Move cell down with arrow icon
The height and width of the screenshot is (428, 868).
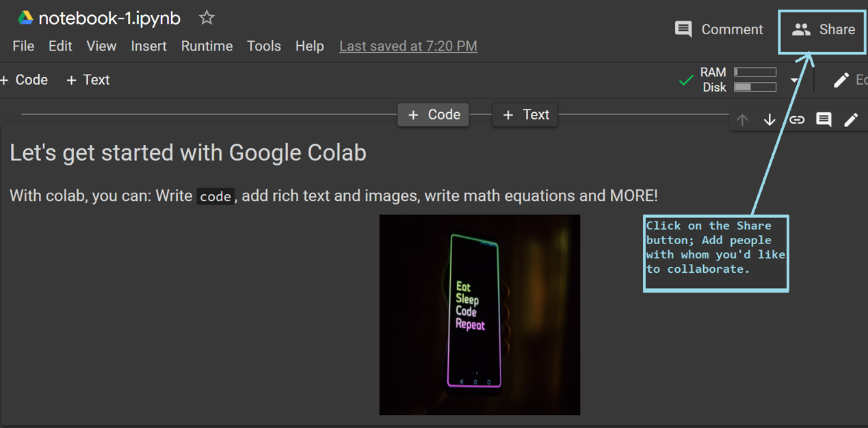tap(770, 120)
